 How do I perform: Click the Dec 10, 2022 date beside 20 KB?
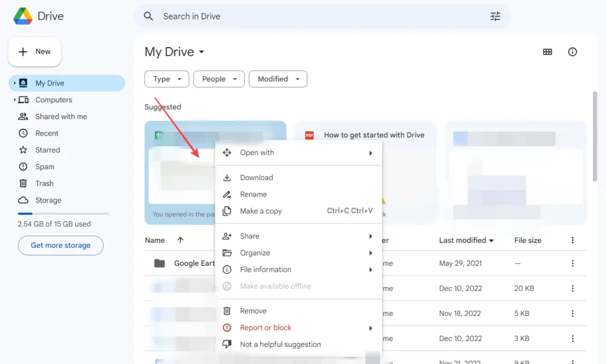[460, 288]
